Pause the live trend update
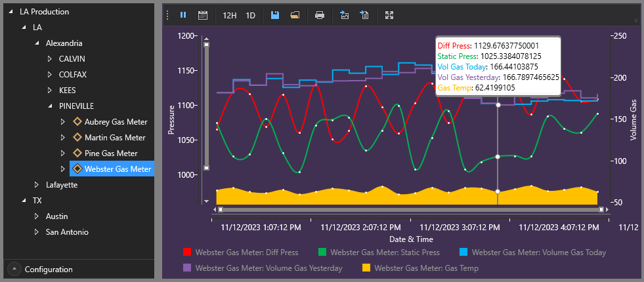Screen dimensions: 644x282 183,15
